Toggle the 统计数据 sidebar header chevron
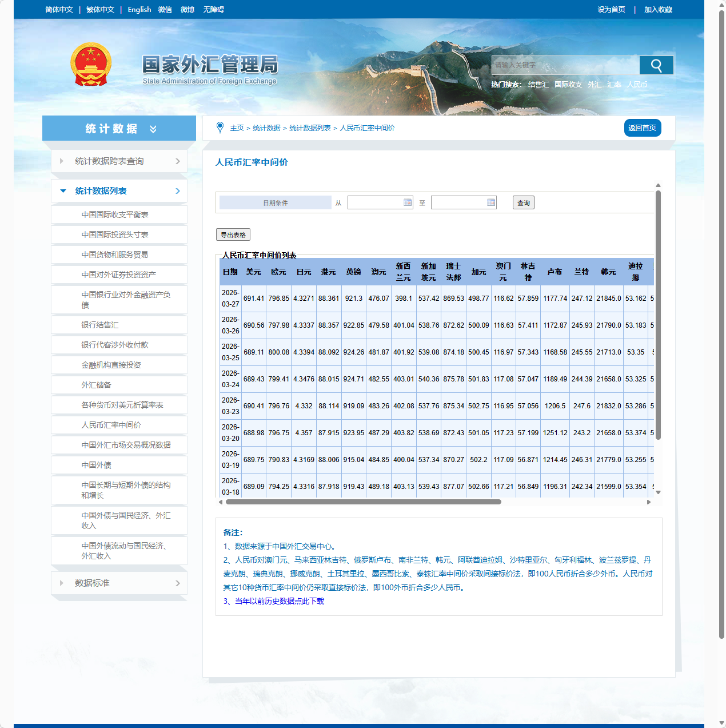 point(153,129)
